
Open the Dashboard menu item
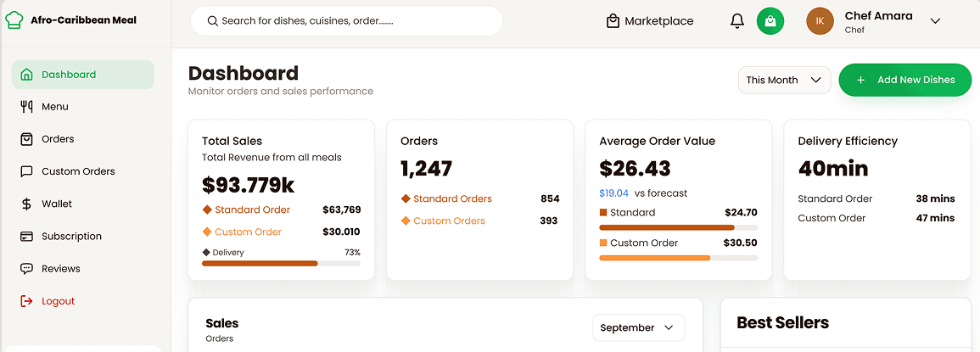[x=82, y=75]
